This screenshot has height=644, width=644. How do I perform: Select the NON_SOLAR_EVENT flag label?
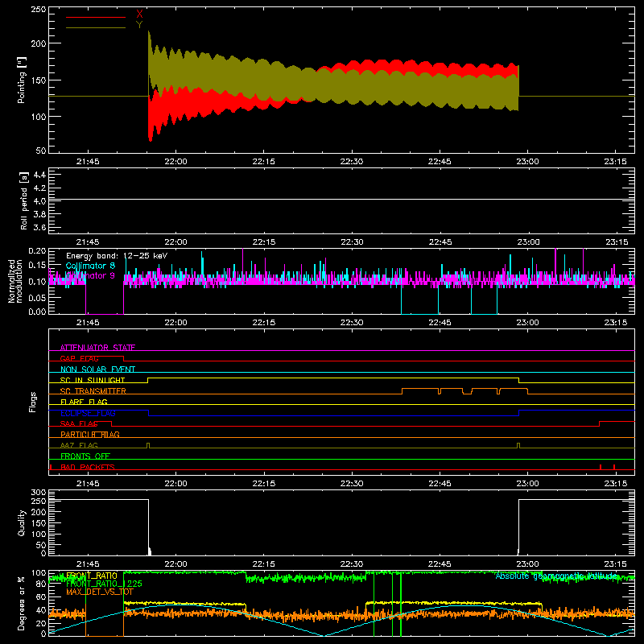tap(97, 369)
